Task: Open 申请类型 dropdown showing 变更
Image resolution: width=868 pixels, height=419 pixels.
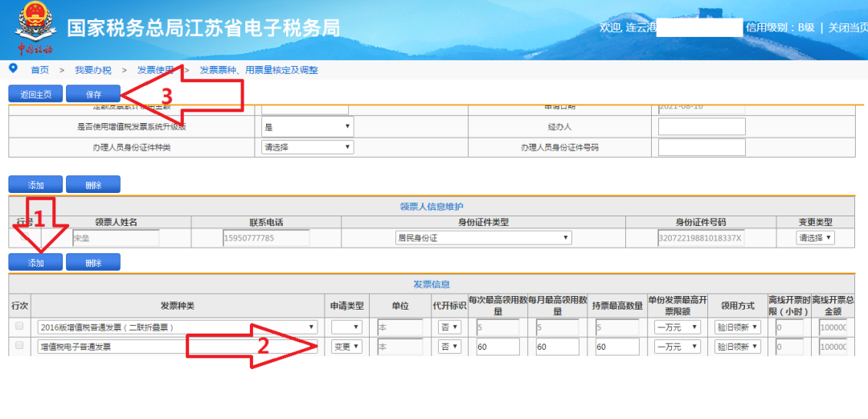Action: [x=347, y=347]
